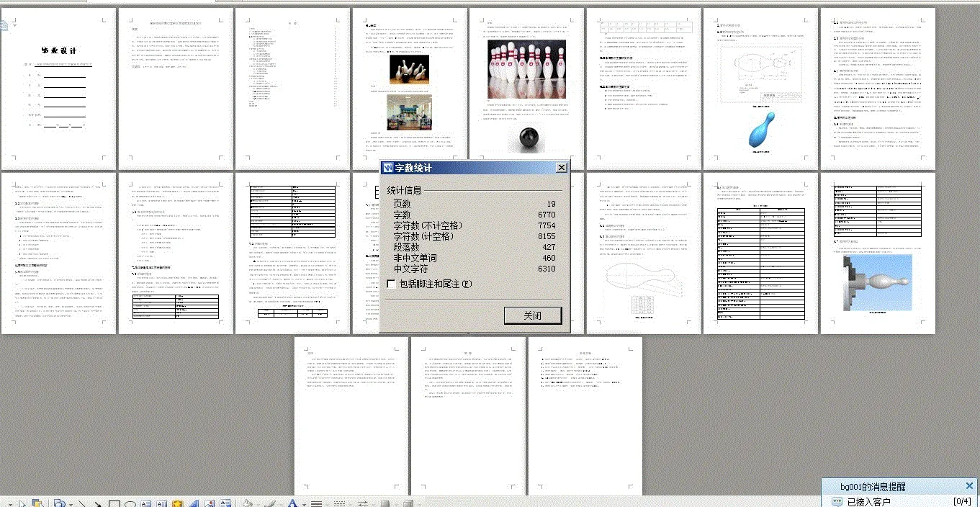This screenshot has width=980, height=507.
Task: Open the Dash Style options
Action: pyautogui.click(x=339, y=503)
